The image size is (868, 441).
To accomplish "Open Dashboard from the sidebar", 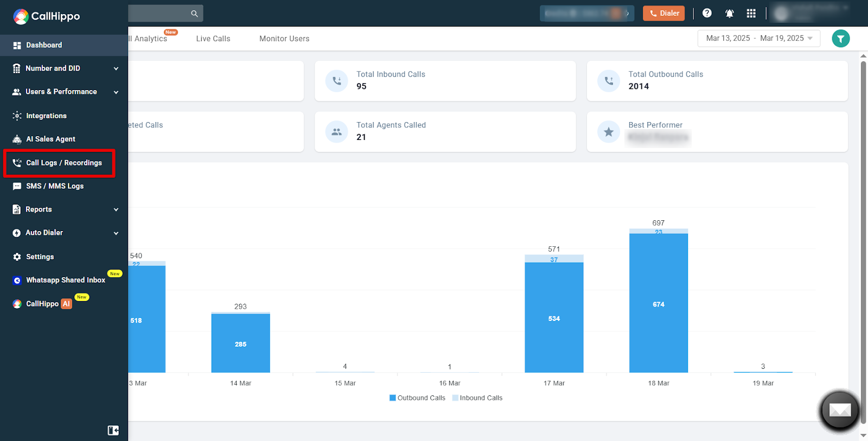I will pyautogui.click(x=64, y=45).
